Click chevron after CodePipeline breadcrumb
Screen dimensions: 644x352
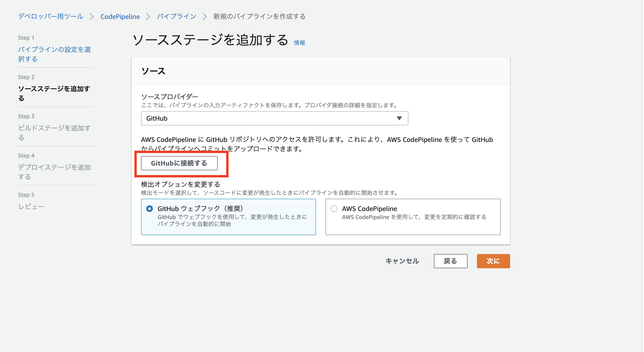tap(148, 17)
